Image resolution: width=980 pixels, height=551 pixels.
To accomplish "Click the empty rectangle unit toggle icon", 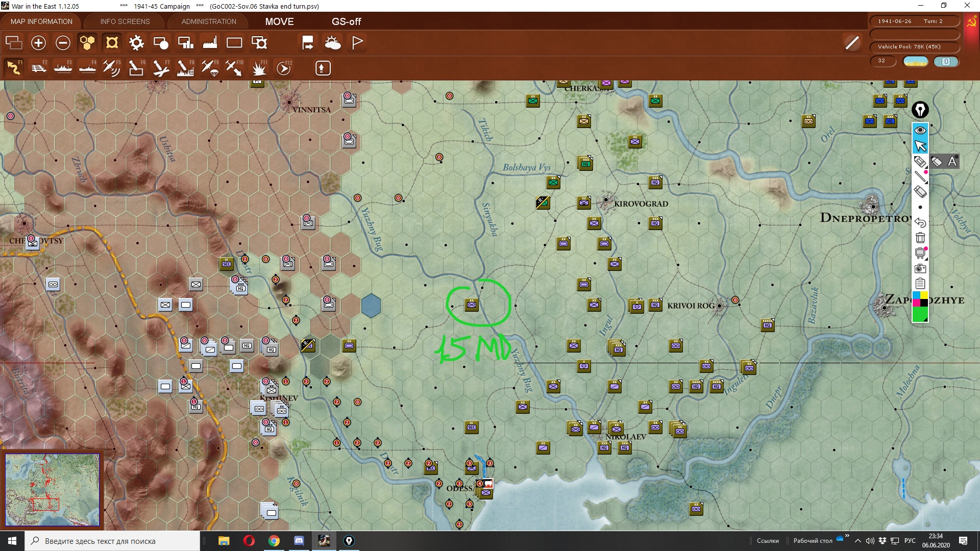I will click(x=234, y=43).
